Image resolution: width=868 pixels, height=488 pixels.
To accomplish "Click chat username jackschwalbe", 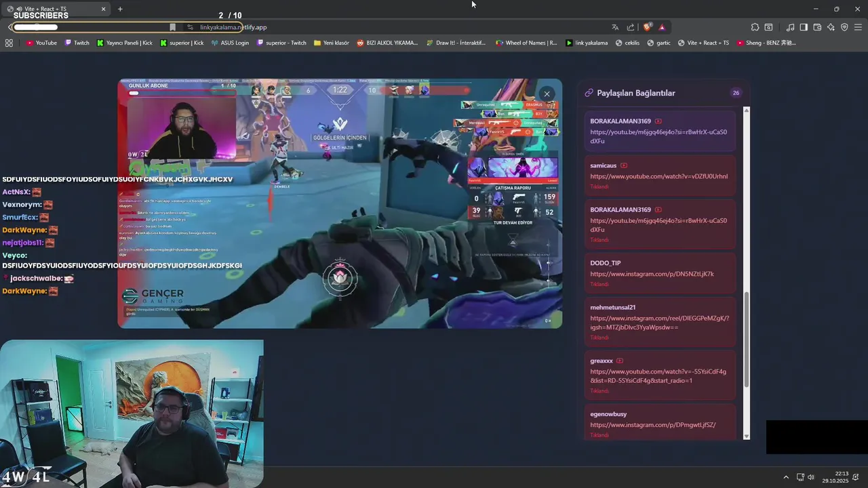I will 37,279.
